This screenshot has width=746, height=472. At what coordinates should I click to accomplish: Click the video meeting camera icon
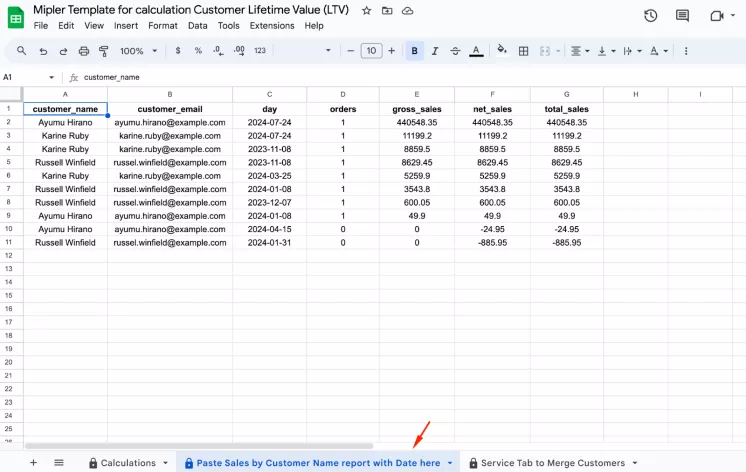point(717,16)
